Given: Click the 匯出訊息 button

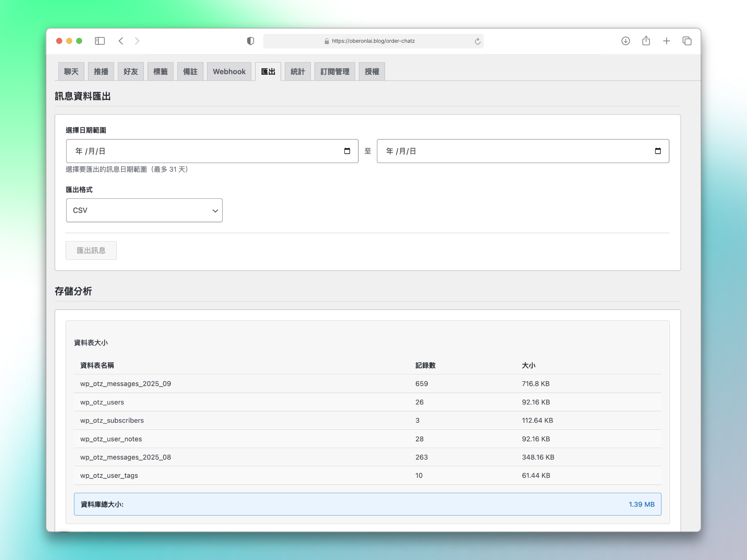Looking at the screenshot, I should tap(91, 250).
